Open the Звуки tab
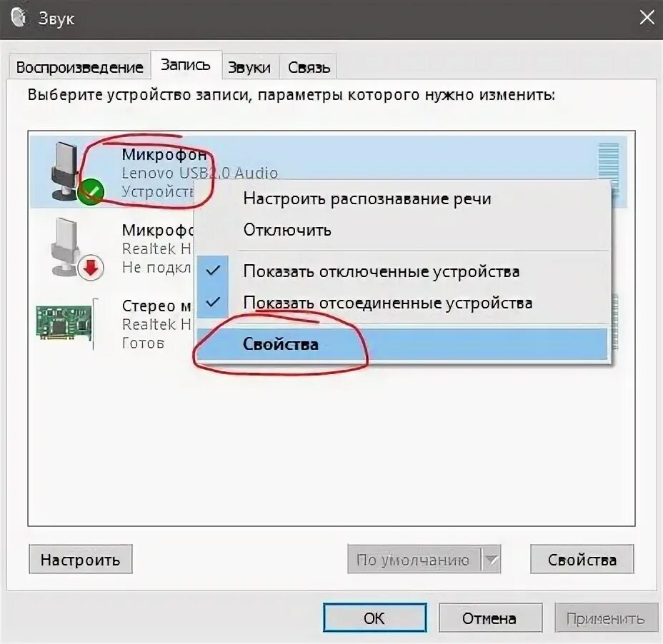The width and height of the screenshot is (663, 644). (249, 67)
